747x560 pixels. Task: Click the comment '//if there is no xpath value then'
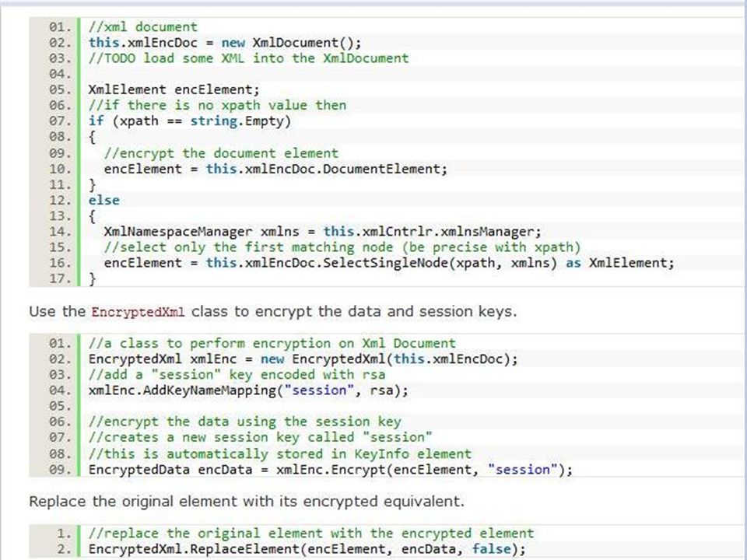[x=217, y=105]
